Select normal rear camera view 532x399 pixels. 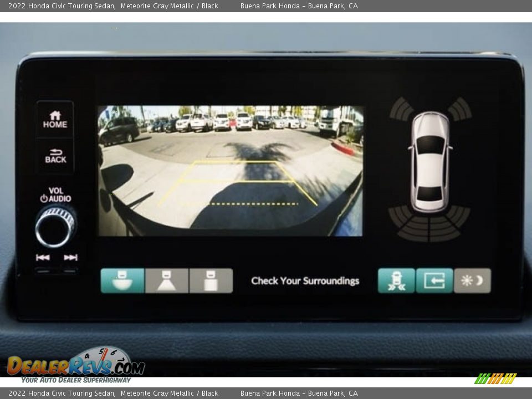[167, 280]
